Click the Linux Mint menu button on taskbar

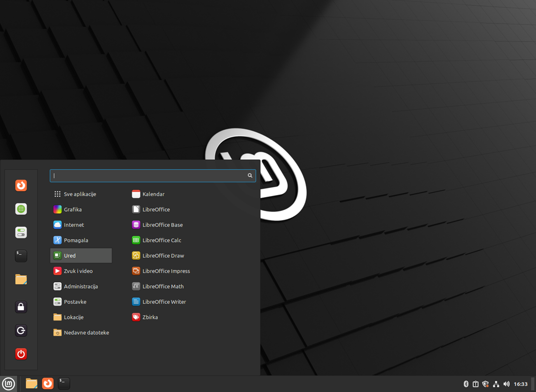point(8,384)
